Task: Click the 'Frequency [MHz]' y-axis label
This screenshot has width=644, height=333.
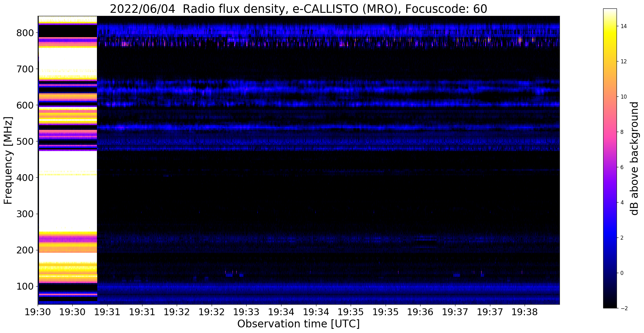Action: (8, 160)
